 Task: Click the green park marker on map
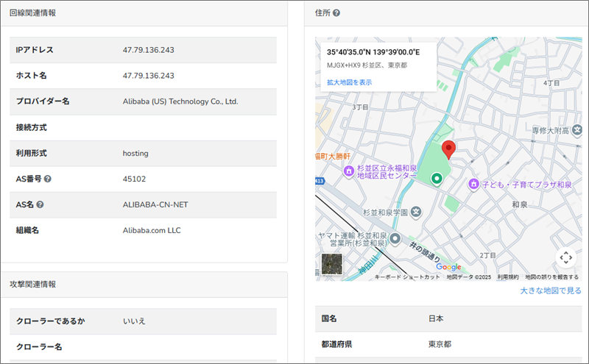(436, 178)
